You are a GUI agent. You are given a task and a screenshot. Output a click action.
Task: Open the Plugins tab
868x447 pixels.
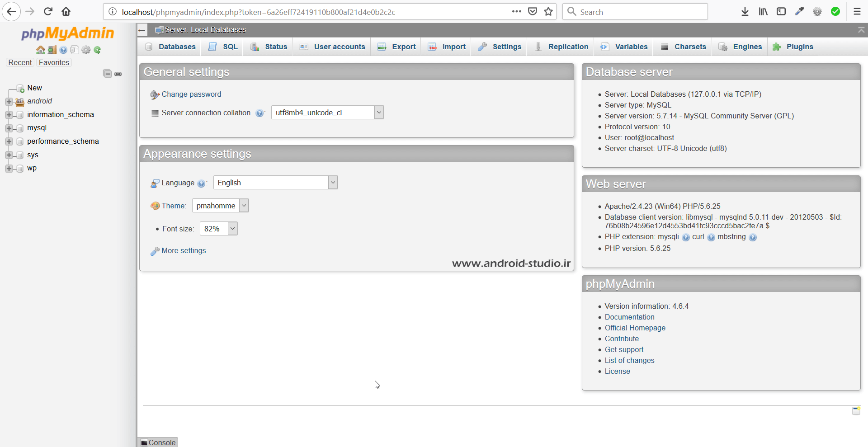[793, 47]
